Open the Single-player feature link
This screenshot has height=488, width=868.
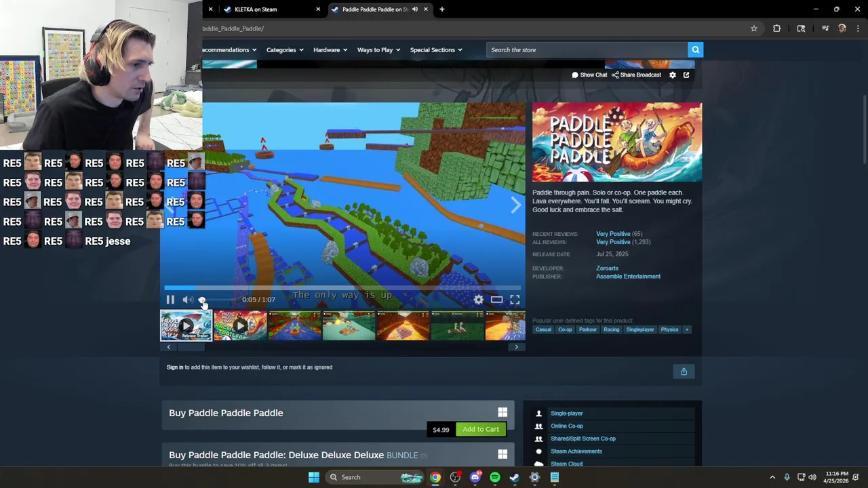pyautogui.click(x=567, y=413)
